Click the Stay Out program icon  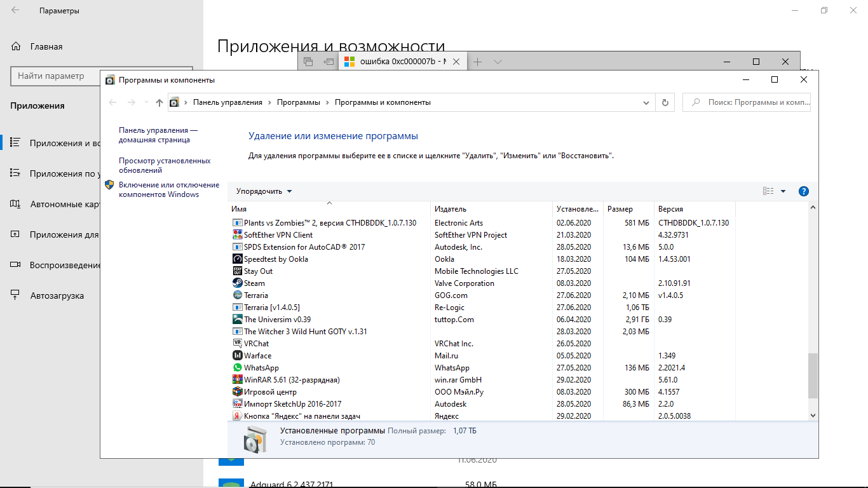click(x=237, y=271)
